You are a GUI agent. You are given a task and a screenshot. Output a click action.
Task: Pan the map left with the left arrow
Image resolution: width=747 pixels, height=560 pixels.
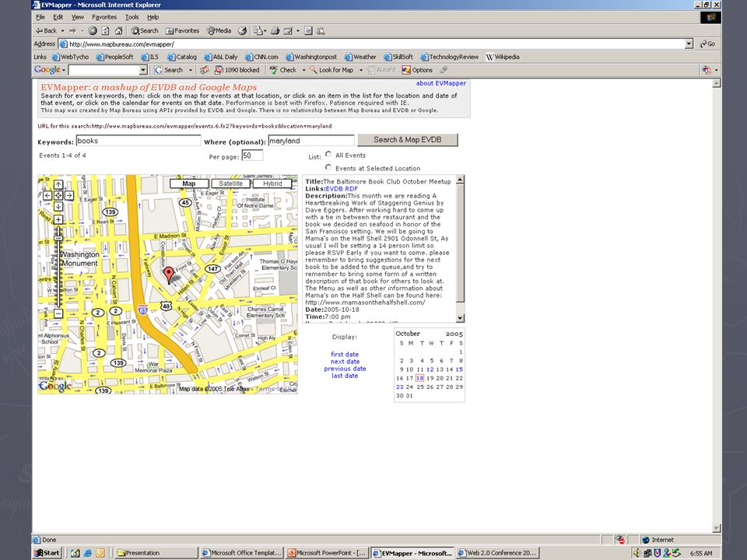coord(47,195)
